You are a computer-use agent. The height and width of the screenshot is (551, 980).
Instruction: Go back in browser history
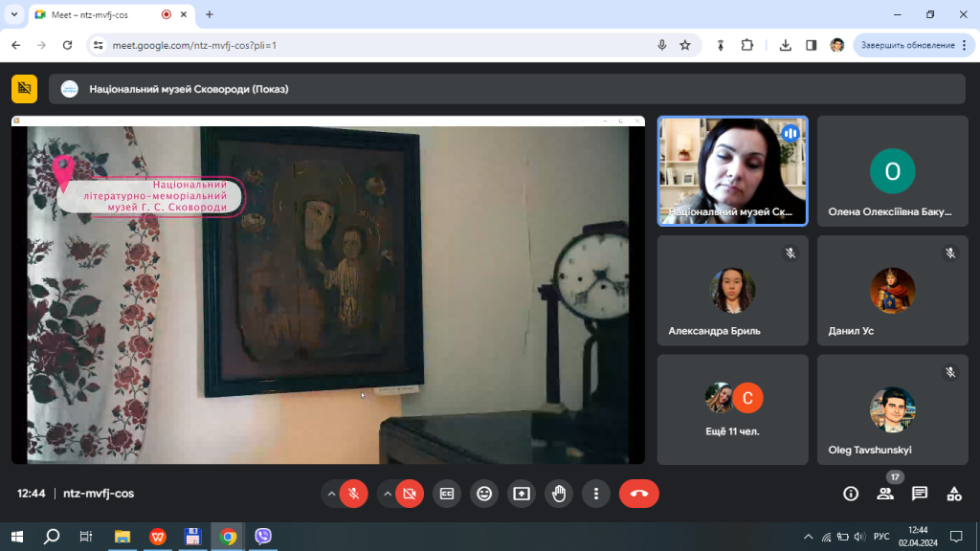(x=16, y=45)
